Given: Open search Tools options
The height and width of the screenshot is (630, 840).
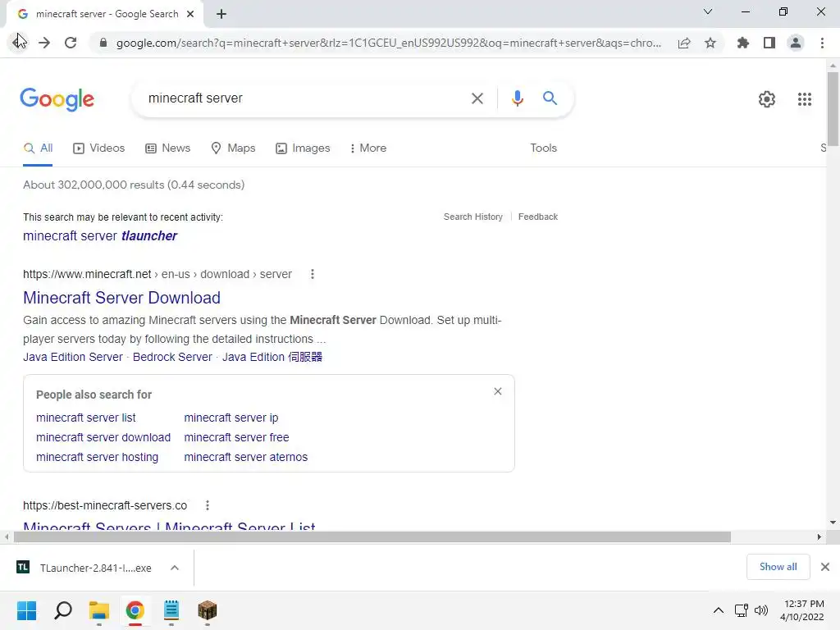Looking at the screenshot, I should coord(543,148).
